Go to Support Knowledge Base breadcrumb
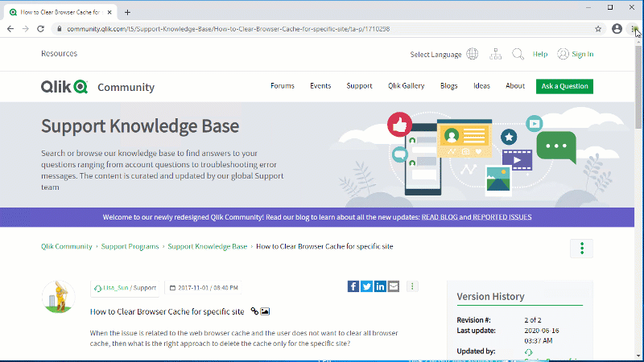Image resolution: width=644 pixels, height=362 pixels. coord(208,246)
